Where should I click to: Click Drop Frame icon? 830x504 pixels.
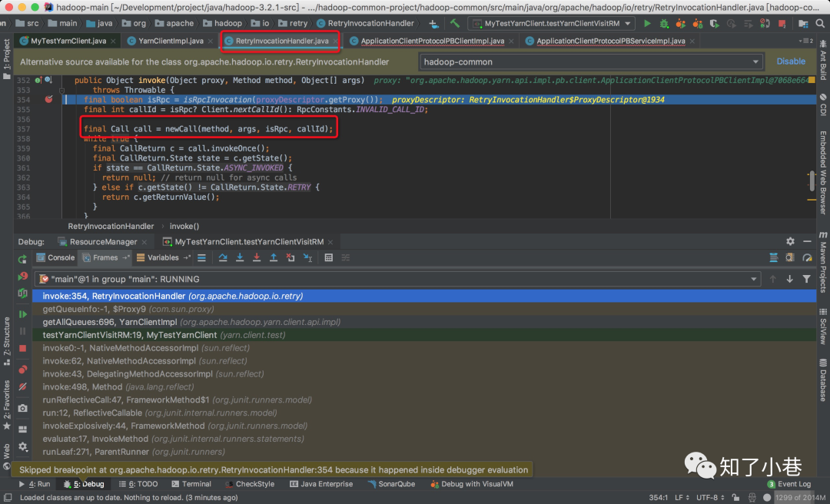coord(290,258)
